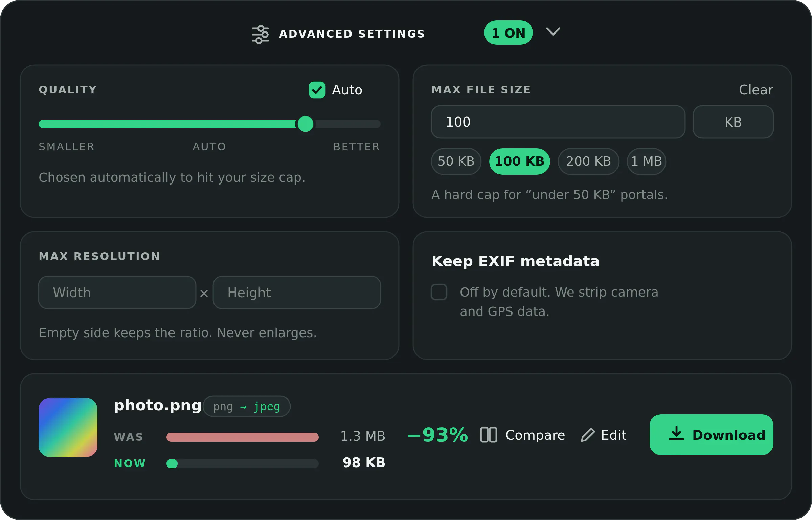Click the 'Empty side keeps the ratio' hint
This screenshot has height=520, width=812.
(x=178, y=333)
